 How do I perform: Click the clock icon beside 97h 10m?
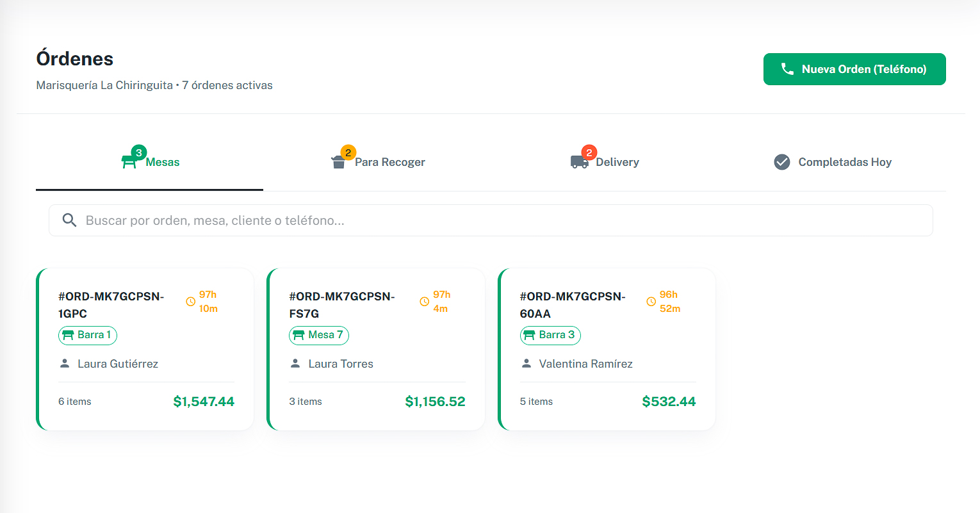coord(191,302)
